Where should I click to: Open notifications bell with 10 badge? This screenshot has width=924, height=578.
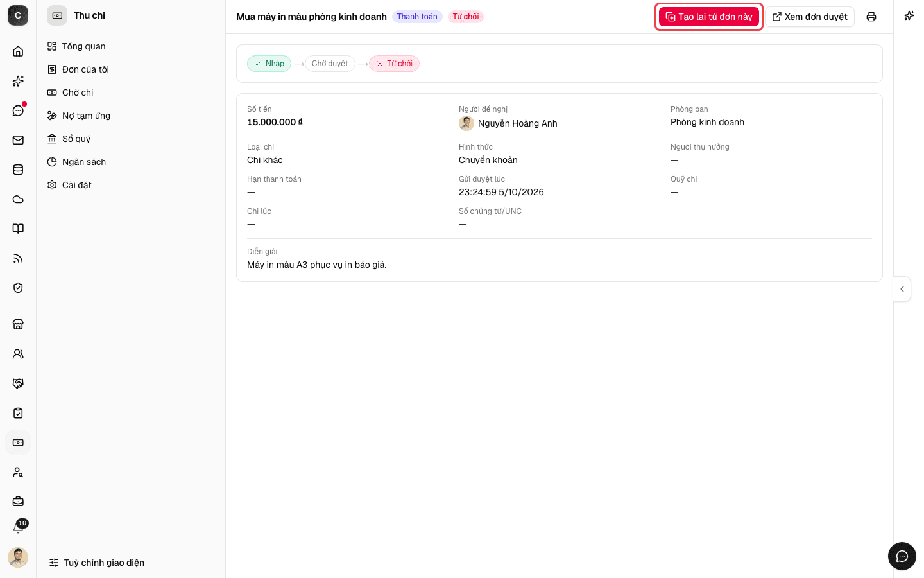pos(18,528)
